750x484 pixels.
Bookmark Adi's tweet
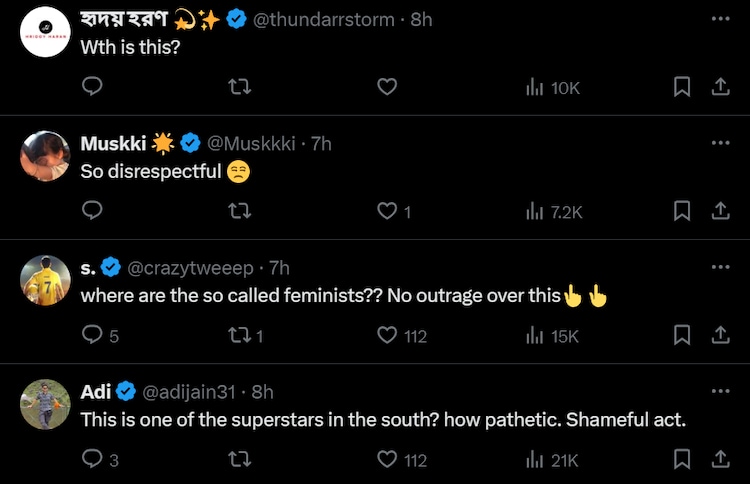click(x=682, y=459)
